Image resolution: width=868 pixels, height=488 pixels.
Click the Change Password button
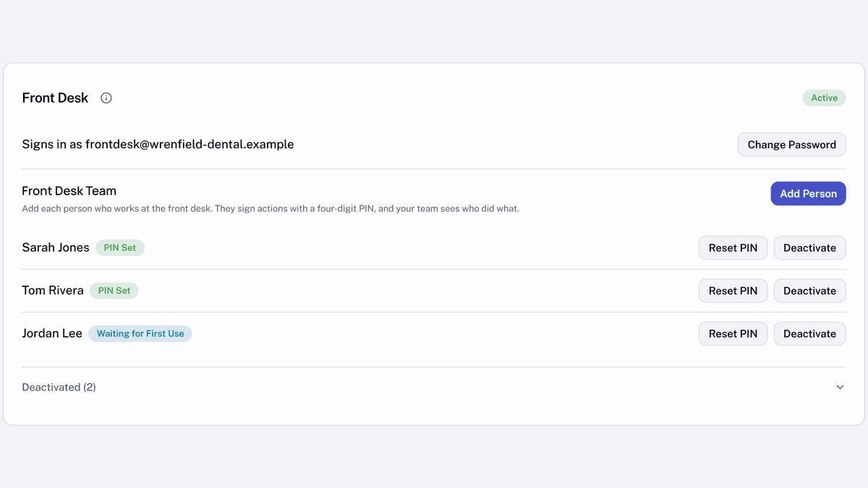pos(791,145)
